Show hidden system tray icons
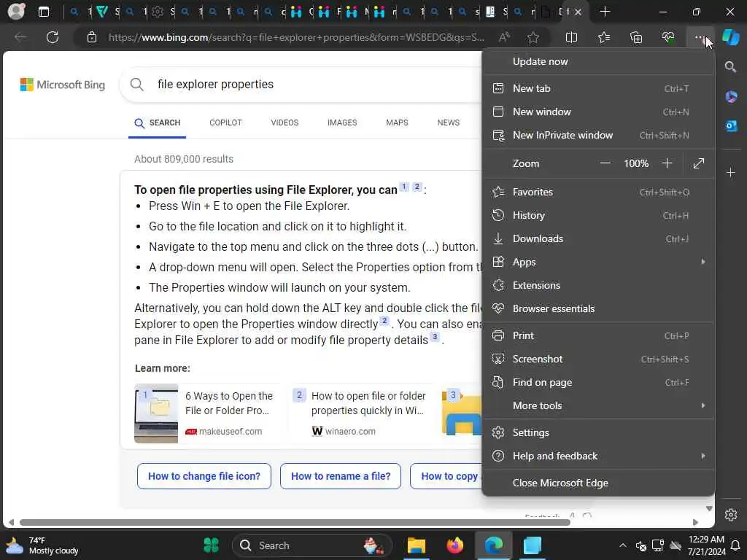 click(623, 545)
